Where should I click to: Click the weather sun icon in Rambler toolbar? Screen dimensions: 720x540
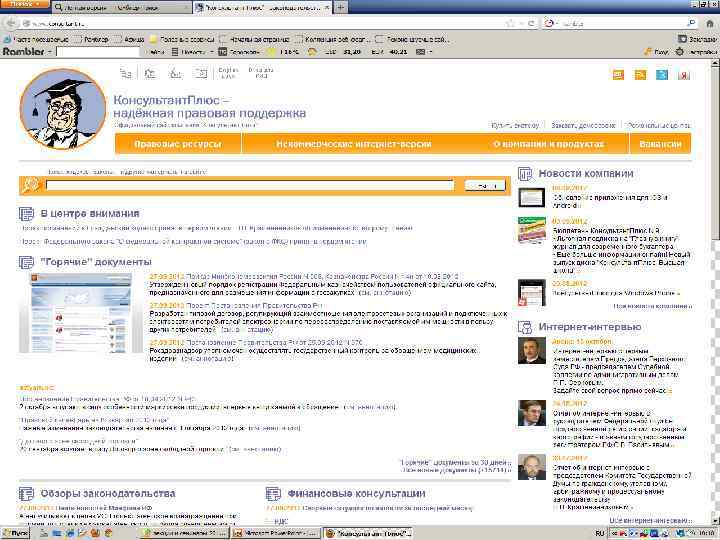(x=271, y=52)
